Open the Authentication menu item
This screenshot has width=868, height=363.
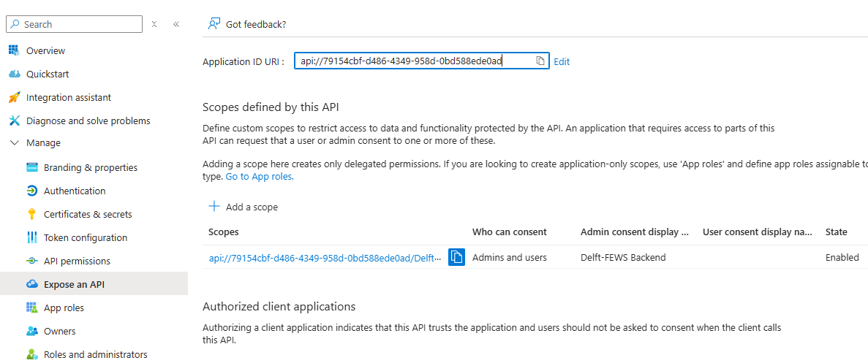coord(75,191)
